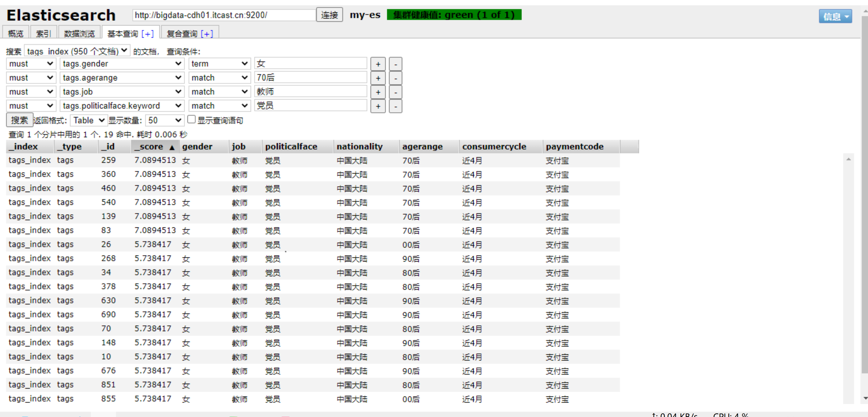Add condition after tags.job row
This screenshot has width=868, height=417.
pos(378,92)
